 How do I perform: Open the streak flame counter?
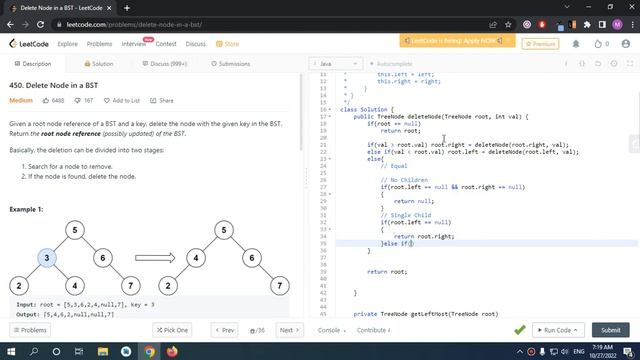click(x=602, y=44)
